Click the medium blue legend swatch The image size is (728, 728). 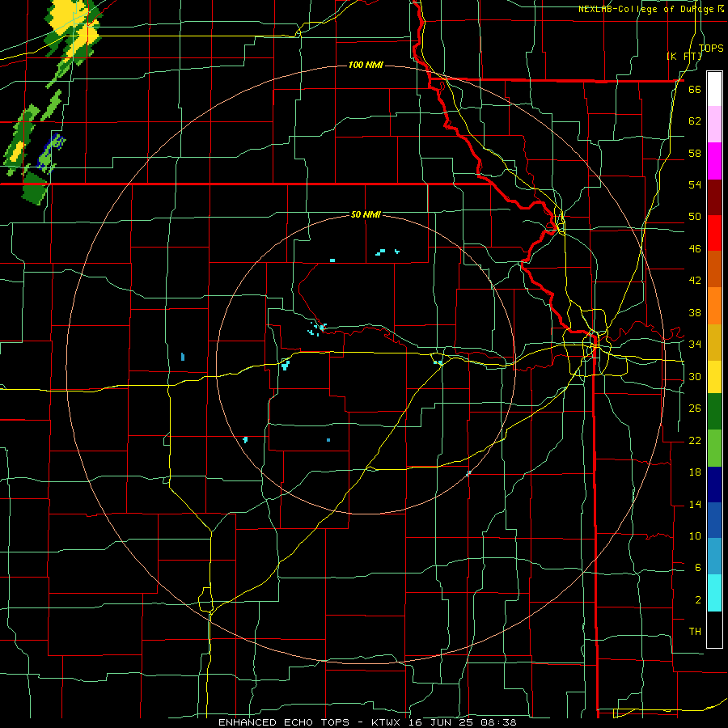tap(714, 520)
